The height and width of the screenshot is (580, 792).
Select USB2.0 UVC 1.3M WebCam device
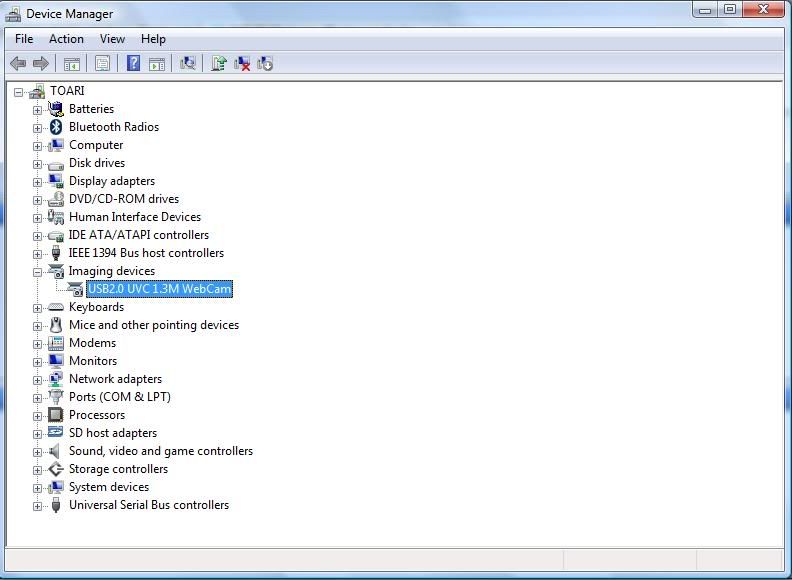coord(160,289)
